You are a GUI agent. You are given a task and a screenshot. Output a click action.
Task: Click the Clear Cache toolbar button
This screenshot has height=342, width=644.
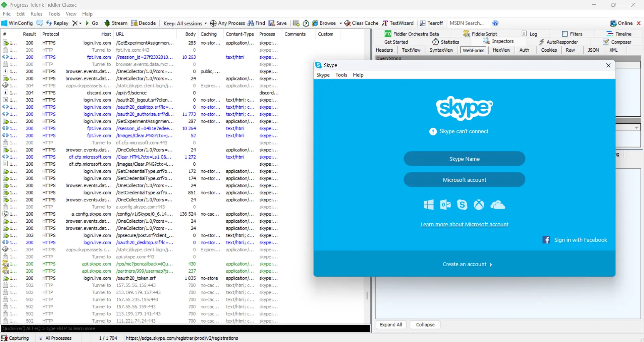(x=361, y=23)
